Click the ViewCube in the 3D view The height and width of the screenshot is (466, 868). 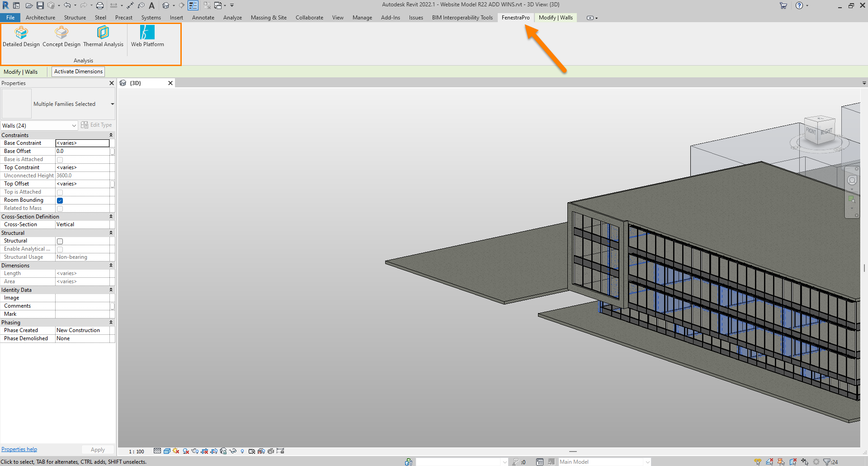[x=819, y=131]
